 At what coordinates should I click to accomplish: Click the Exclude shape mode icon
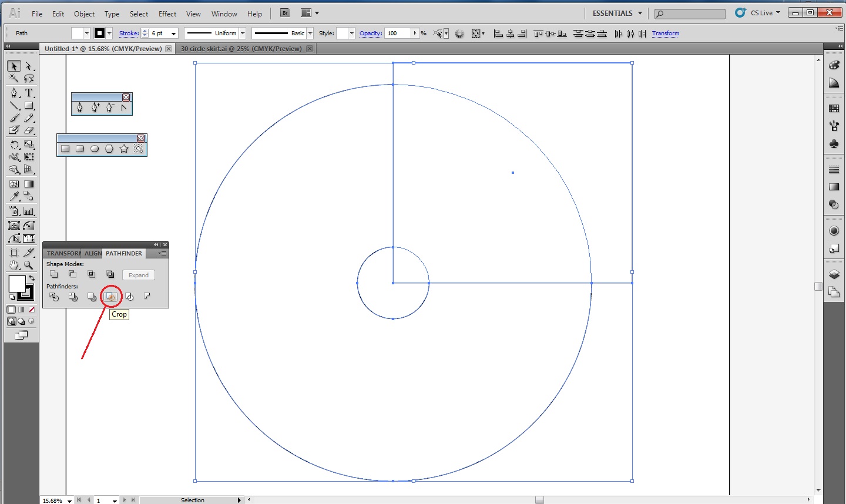[110, 274]
